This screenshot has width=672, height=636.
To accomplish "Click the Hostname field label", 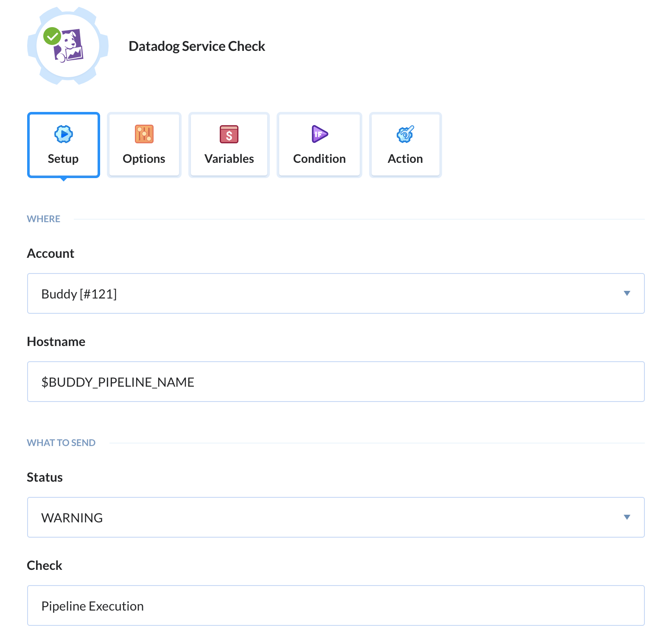I will (x=56, y=341).
